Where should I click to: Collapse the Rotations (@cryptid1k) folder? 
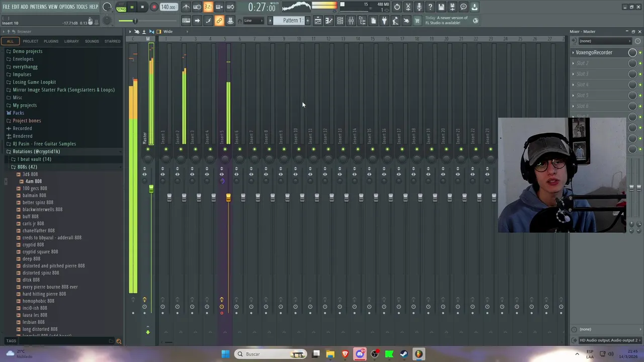[36, 151]
